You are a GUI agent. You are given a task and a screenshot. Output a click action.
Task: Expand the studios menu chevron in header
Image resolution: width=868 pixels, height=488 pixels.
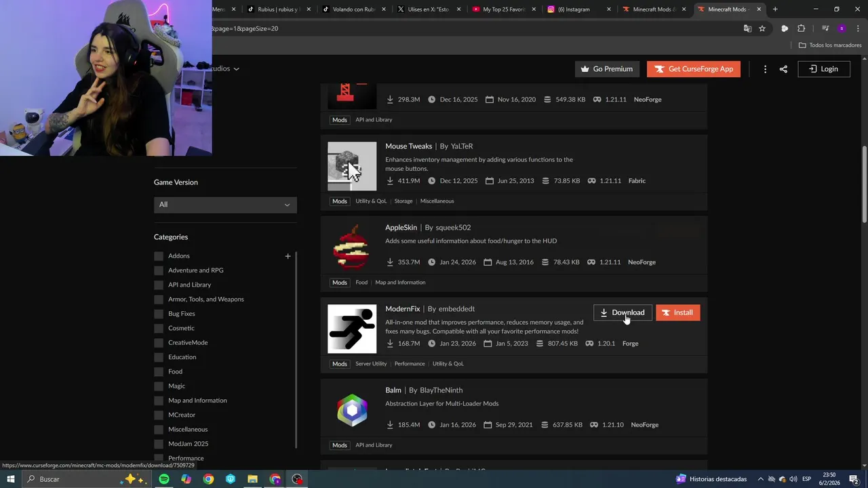pos(236,69)
